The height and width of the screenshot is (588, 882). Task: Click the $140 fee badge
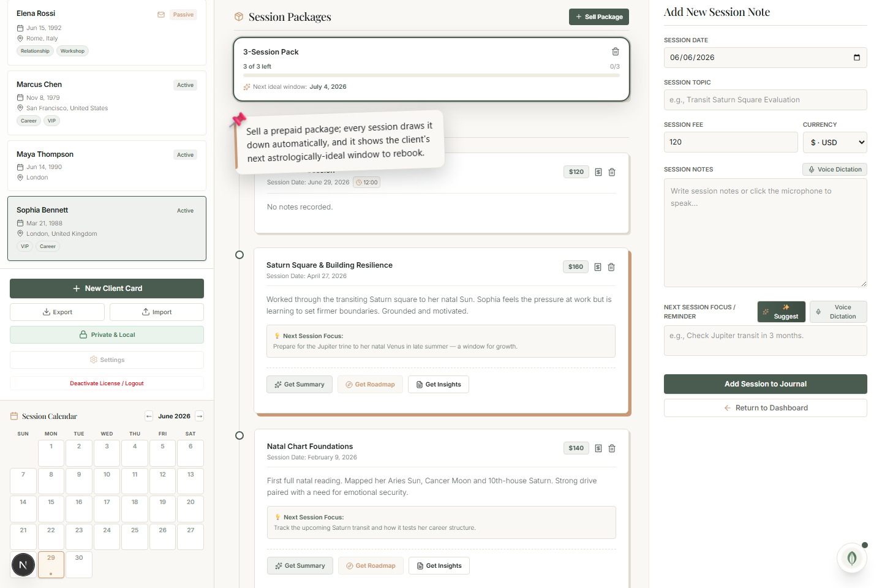click(576, 448)
